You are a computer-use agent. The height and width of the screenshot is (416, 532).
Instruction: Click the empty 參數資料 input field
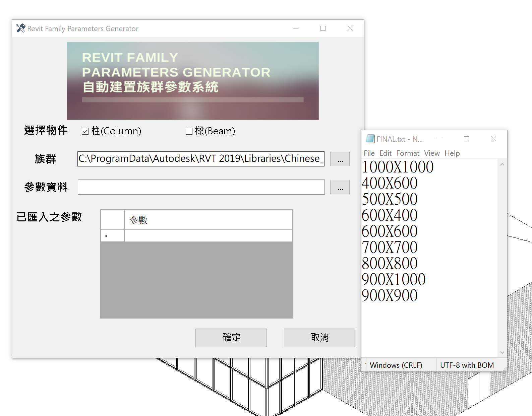point(201,187)
